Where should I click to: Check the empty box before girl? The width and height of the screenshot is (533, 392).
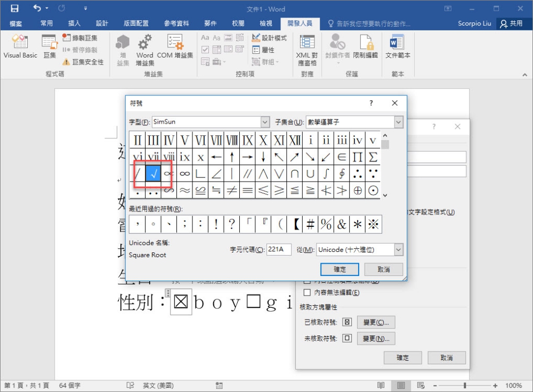click(253, 302)
